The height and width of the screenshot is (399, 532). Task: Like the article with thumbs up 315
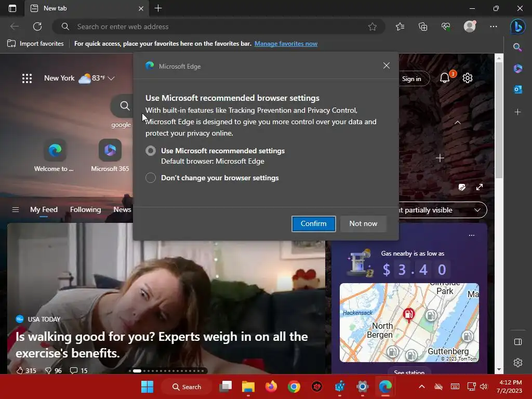(x=26, y=370)
